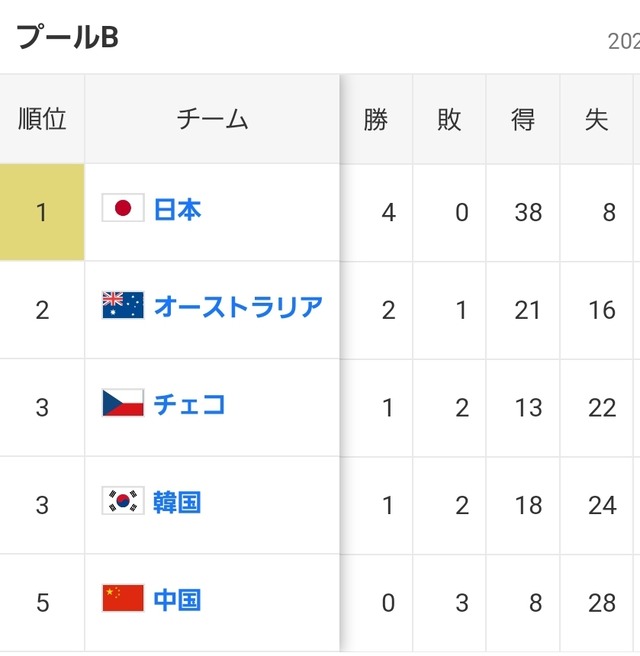
Task: Open the 韓国 team link
Action: pyautogui.click(x=177, y=502)
